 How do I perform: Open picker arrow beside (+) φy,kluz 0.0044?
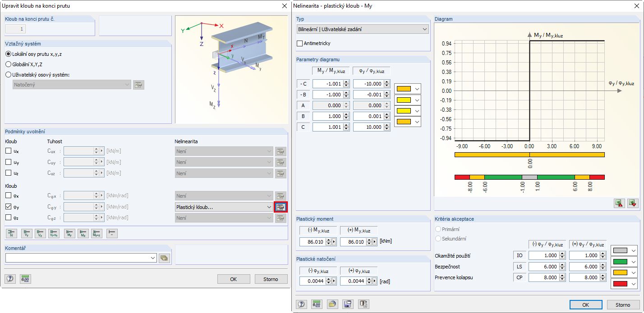coord(375,281)
